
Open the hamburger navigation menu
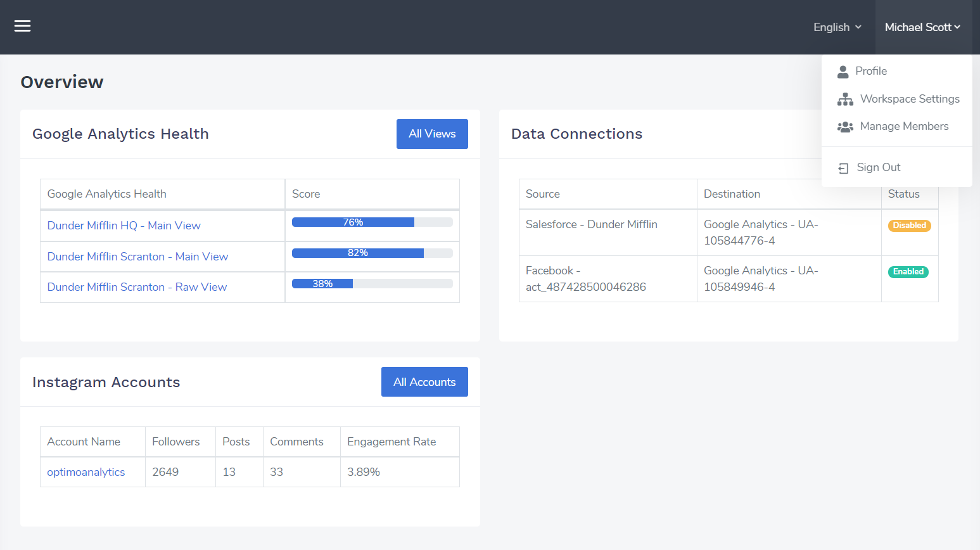[x=23, y=26]
